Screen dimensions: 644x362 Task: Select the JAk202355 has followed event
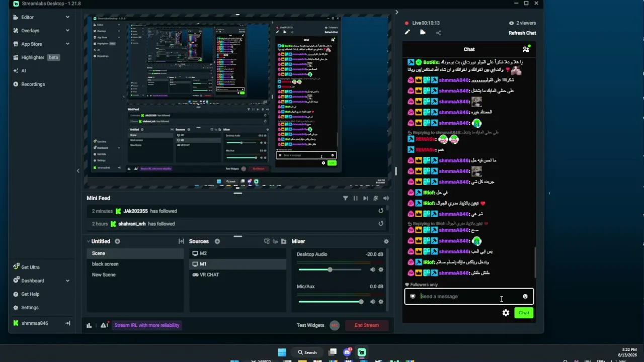point(238,211)
